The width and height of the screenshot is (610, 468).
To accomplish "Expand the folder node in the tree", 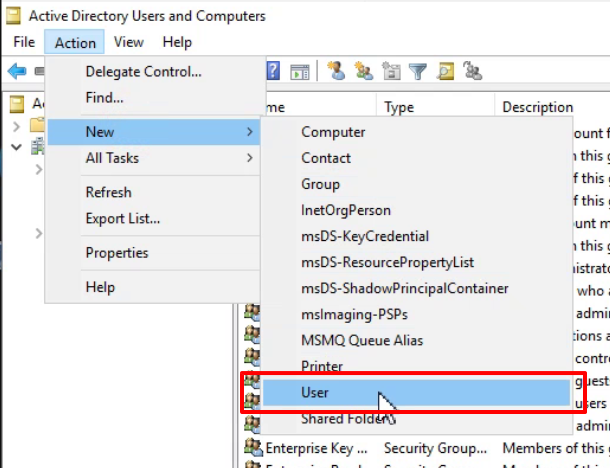I will [x=16, y=127].
